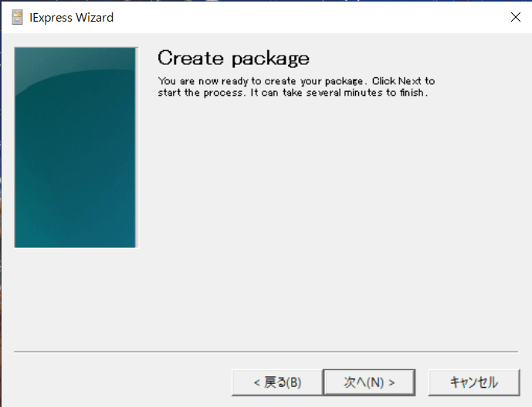The image size is (532, 407).
Task: Click the 'Create package' heading text
Action: click(x=233, y=59)
